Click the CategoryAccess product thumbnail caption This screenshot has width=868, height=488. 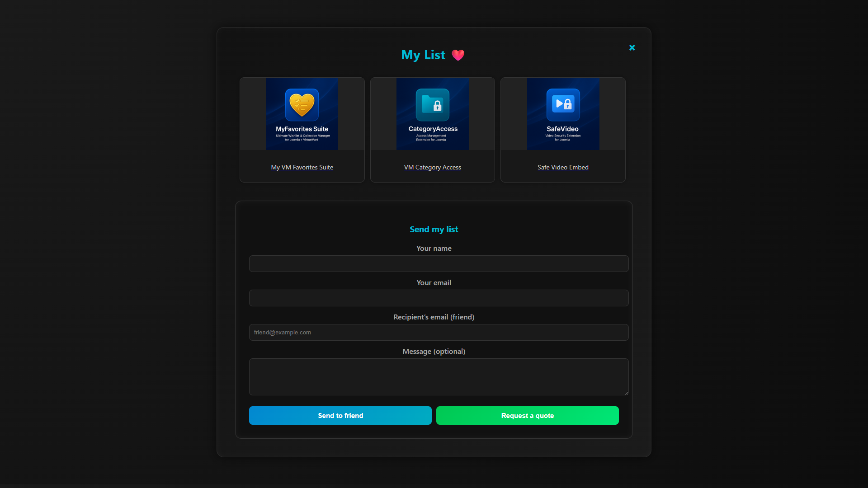coord(433,129)
